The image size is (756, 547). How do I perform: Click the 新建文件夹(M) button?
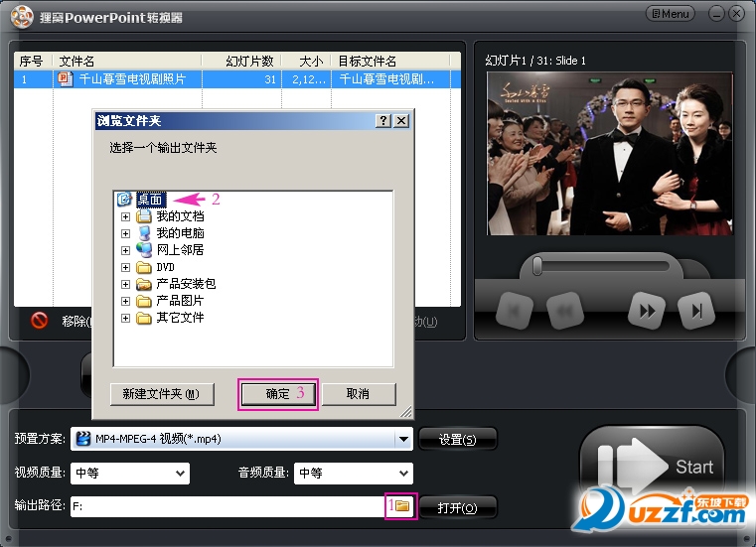(162, 394)
